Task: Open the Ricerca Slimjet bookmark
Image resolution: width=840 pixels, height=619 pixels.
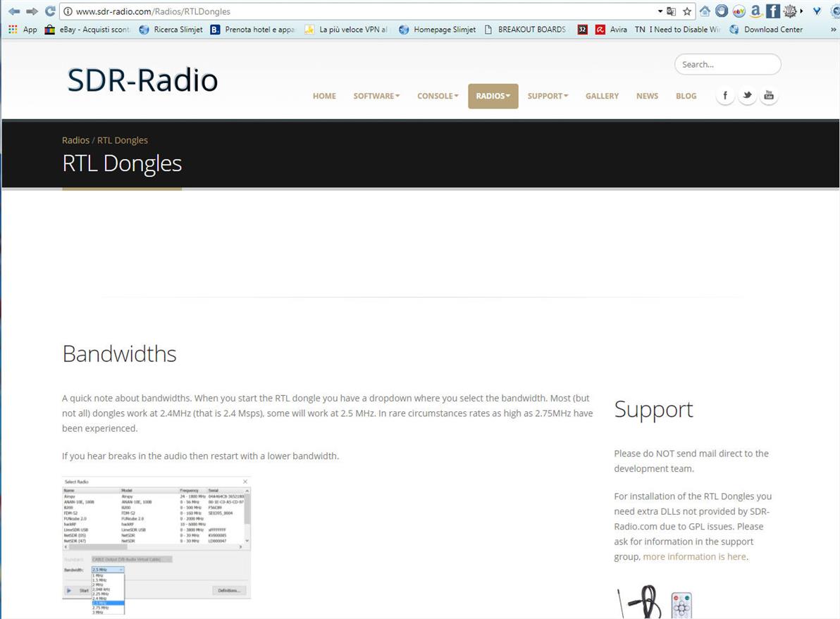Action: click(x=171, y=30)
